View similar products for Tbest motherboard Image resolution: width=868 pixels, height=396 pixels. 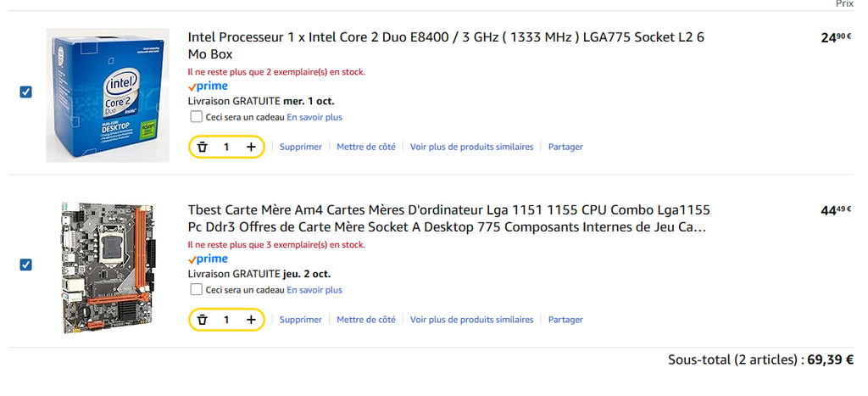(x=472, y=320)
